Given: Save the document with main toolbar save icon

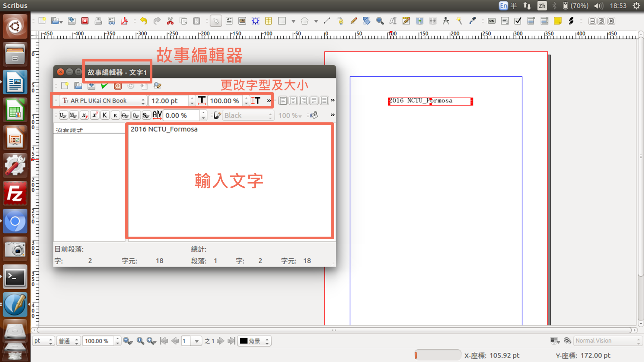Looking at the screenshot, I should pos(72,21).
